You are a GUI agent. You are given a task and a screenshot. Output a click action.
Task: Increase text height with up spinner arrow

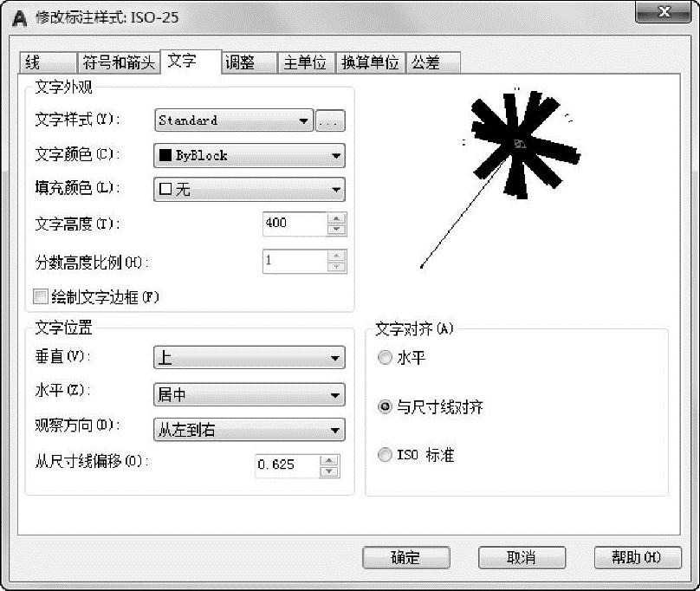click(x=337, y=218)
